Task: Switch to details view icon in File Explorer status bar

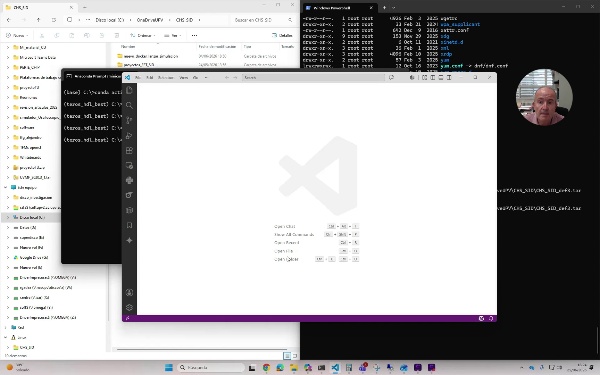Action: click(x=287, y=356)
